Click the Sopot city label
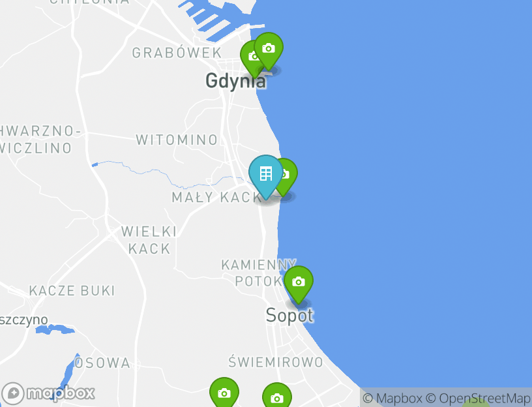 coord(289,316)
